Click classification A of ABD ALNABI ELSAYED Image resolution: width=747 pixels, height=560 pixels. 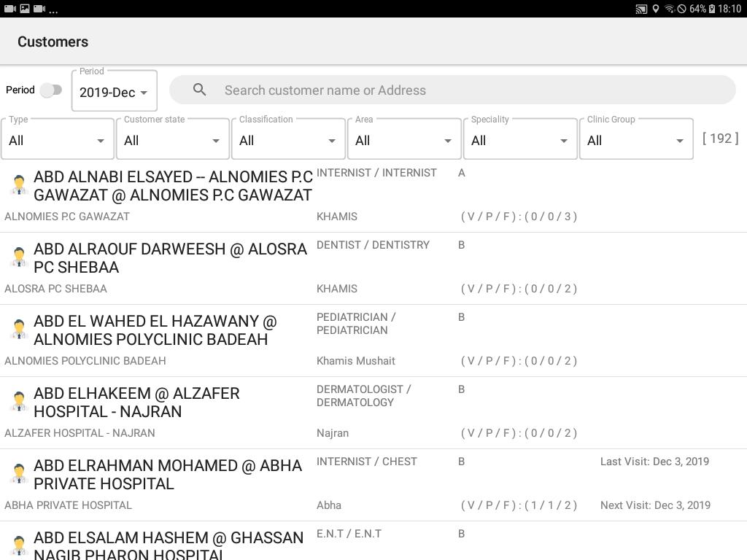click(x=461, y=173)
